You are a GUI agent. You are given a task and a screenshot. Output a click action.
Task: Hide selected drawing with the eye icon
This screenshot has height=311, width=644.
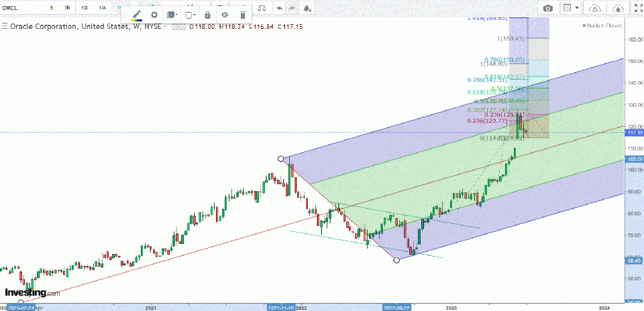tap(225, 15)
